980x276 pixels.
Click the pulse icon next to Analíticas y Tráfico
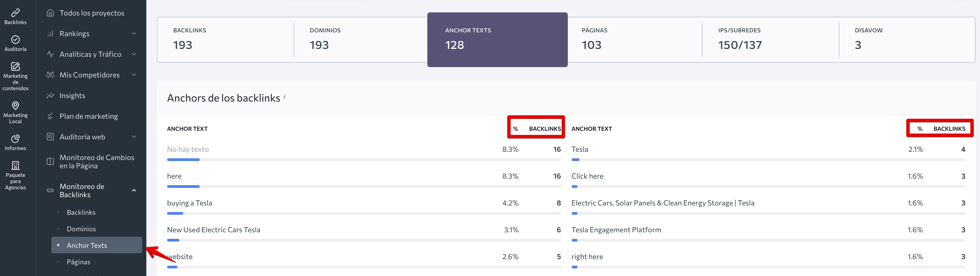(50, 54)
